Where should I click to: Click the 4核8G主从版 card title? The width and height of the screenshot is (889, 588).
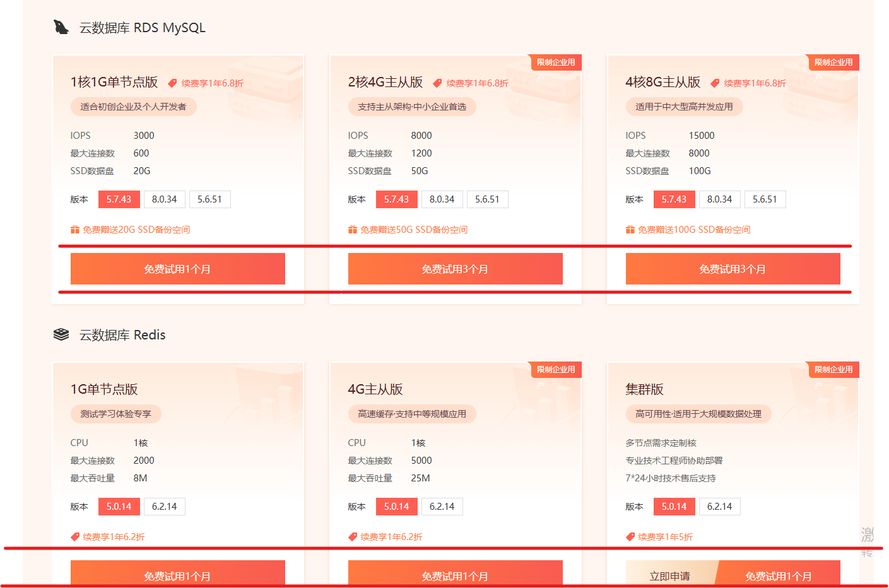(663, 82)
